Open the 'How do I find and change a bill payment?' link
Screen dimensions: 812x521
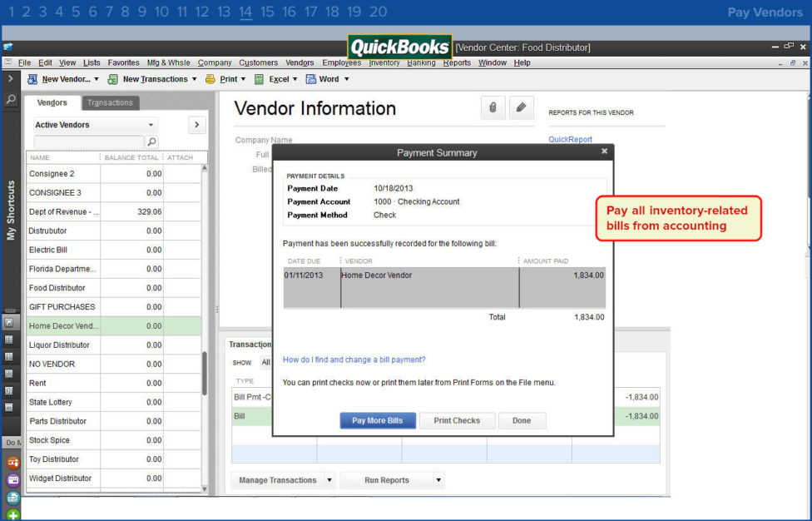354,360
